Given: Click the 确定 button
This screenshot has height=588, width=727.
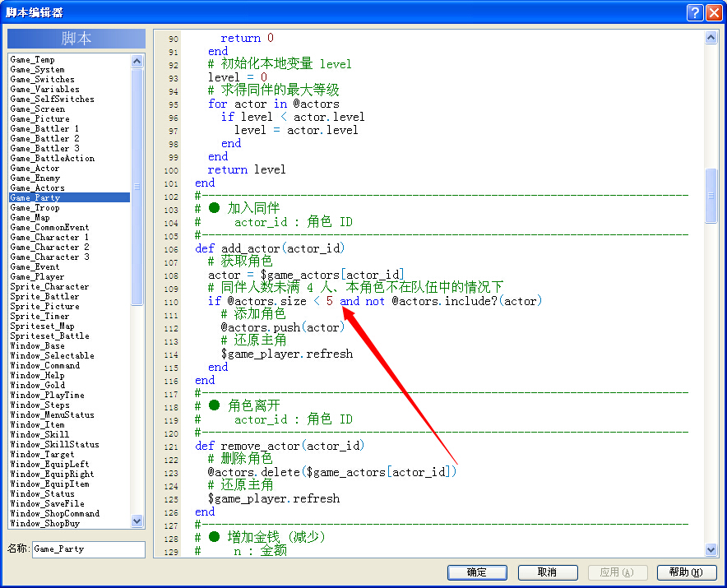Looking at the screenshot, I should click(x=477, y=572).
